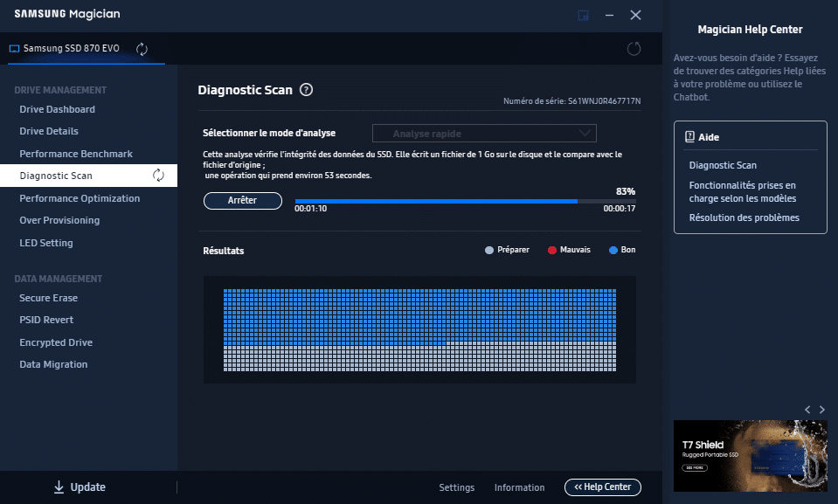Click the Aide book icon in help panel
Image resolution: width=838 pixels, height=504 pixels.
(x=689, y=137)
